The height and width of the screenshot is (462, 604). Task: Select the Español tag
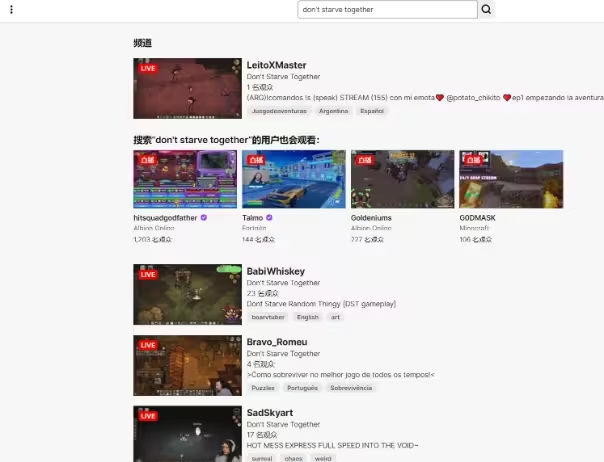tap(372, 111)
